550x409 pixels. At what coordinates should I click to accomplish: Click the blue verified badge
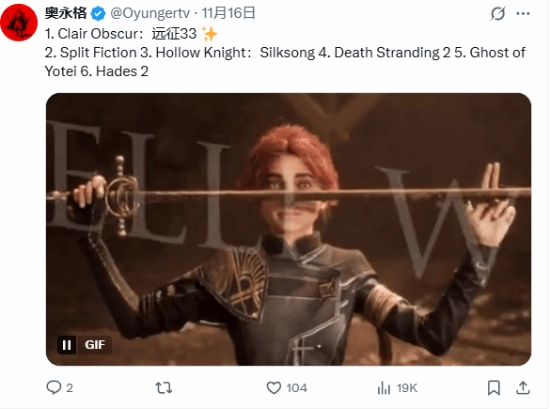[x=98, y=14]
